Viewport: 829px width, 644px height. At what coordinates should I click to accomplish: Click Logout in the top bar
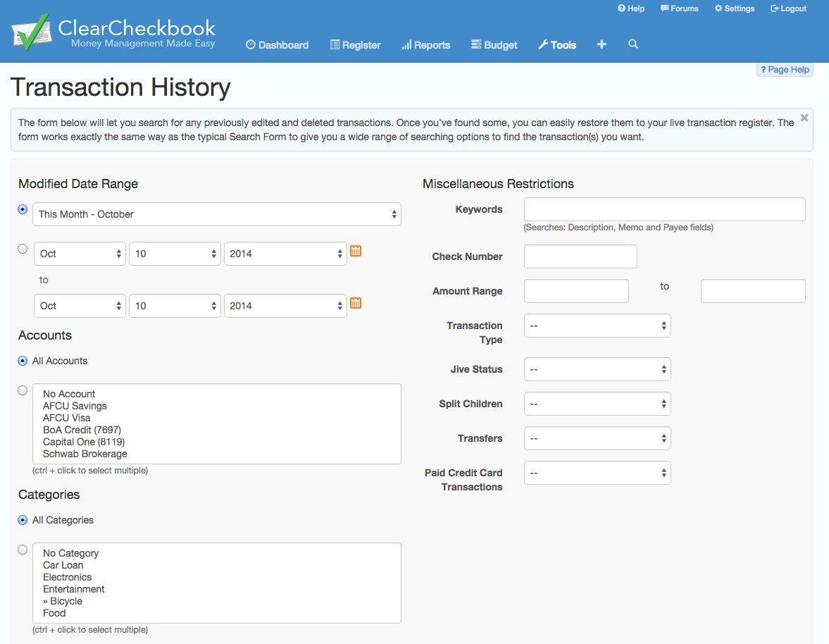[788, 8]
